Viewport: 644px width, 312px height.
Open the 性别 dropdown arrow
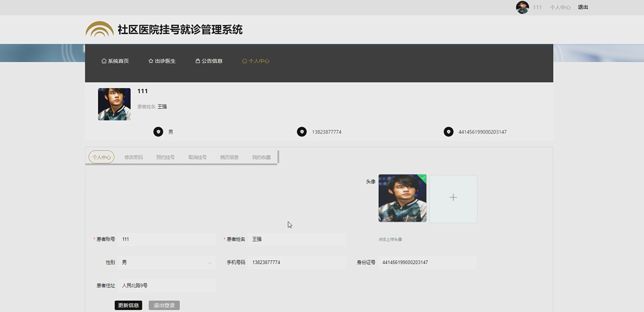[209, 263]
